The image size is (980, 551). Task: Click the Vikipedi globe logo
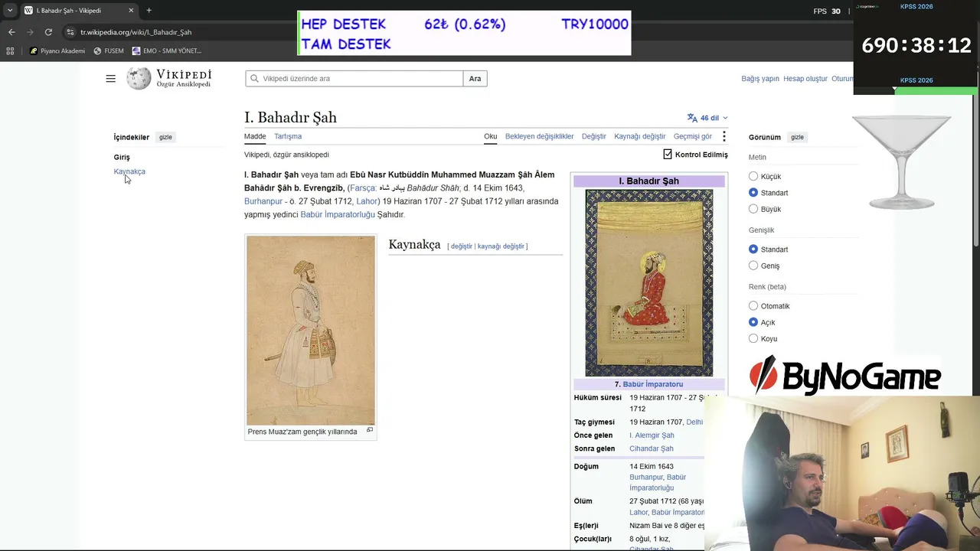(139, 78)
